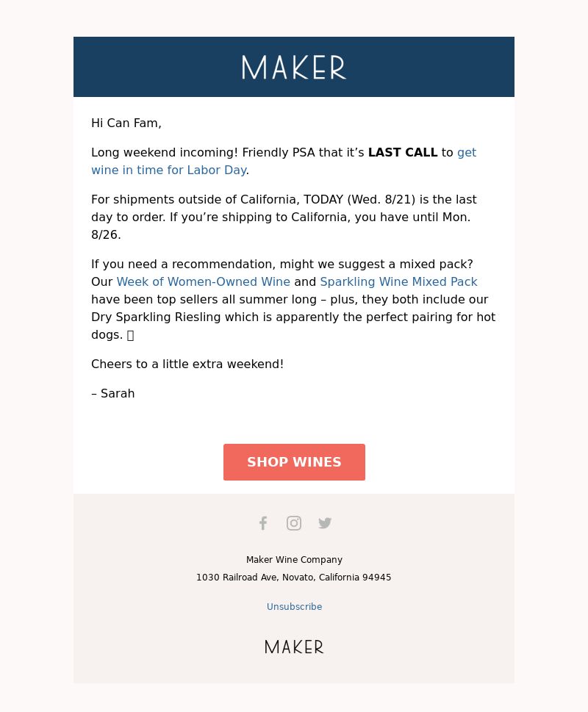Click the MAKER logo in the navy banner
The image size is (588, 712).
(x=294, y=67)
